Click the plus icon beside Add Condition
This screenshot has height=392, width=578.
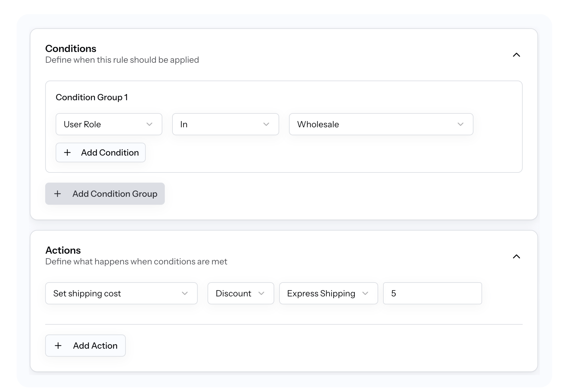coord(67,152)
